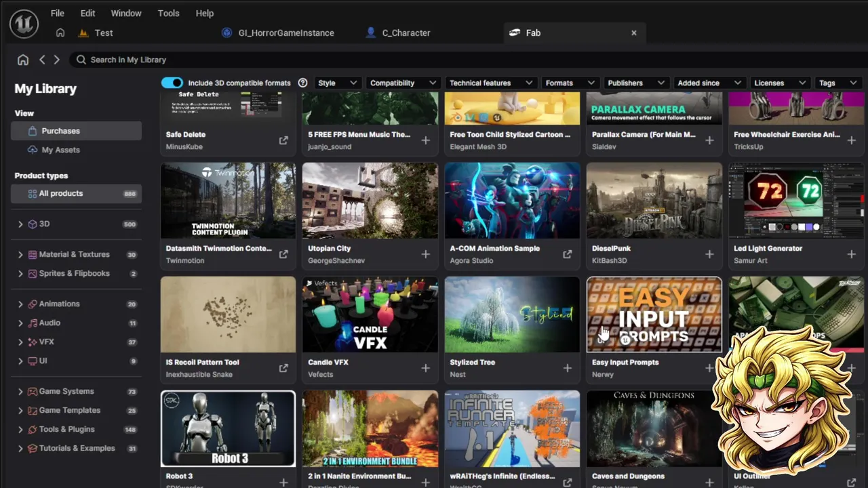
Task: Close the Fab tab
Action: click(634, 33)
